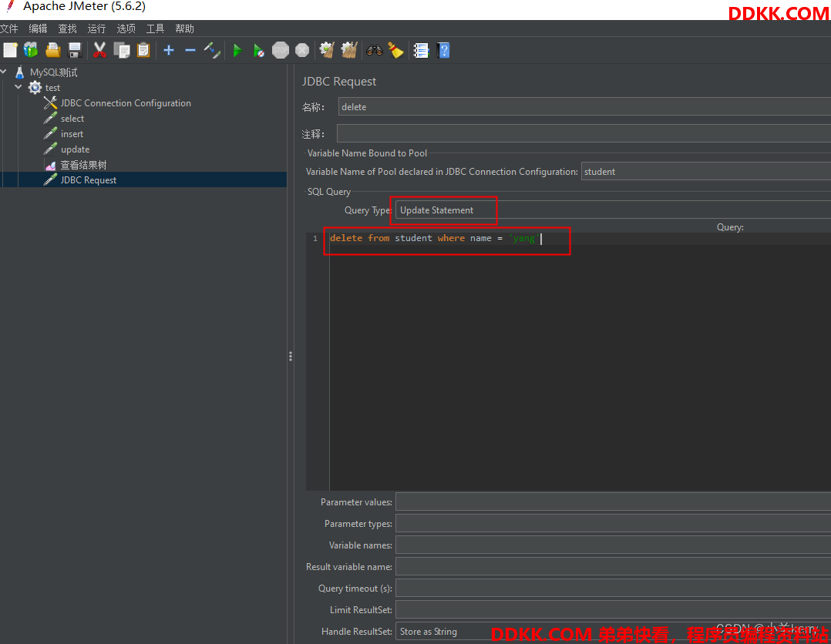
Task: Open the 查找 menu
Action: (x=67, y=29)
